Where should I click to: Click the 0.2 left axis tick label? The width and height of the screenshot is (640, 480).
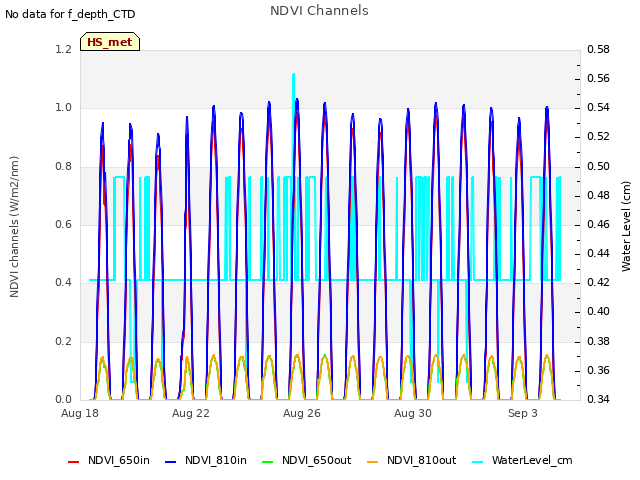pyautogui.click(x=63, y=341)
